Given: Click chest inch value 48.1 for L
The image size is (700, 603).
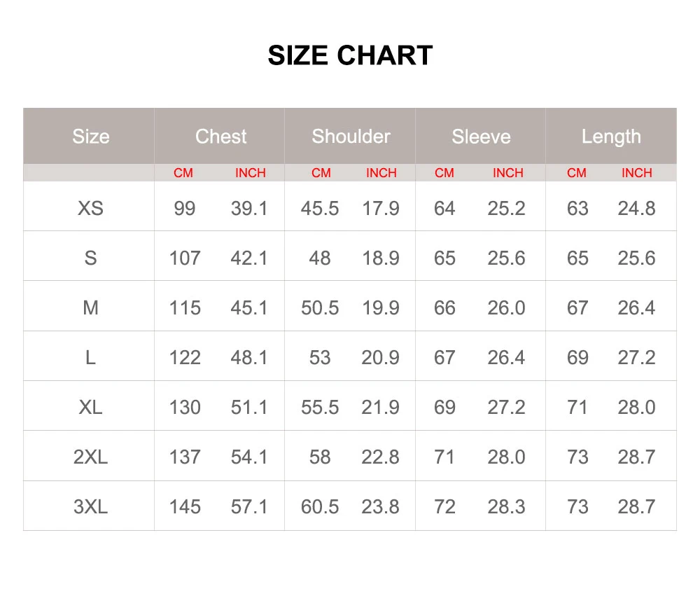Looking at the screenshot, I should [x=249, y=357].
